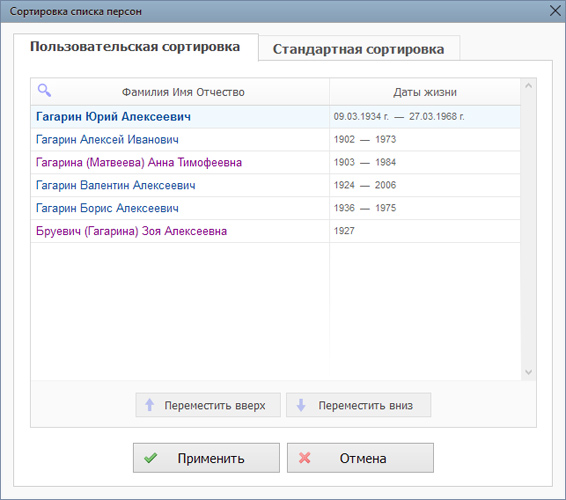Click the up arrow icon on Переместить вверх

pos(149,405)
